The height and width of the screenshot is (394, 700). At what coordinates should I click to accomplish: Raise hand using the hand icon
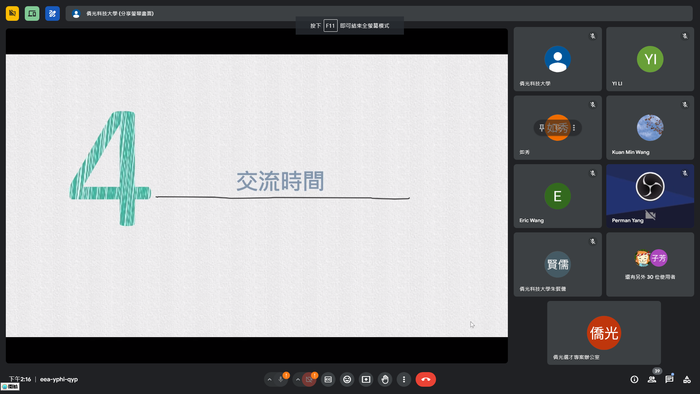point(385,379)
